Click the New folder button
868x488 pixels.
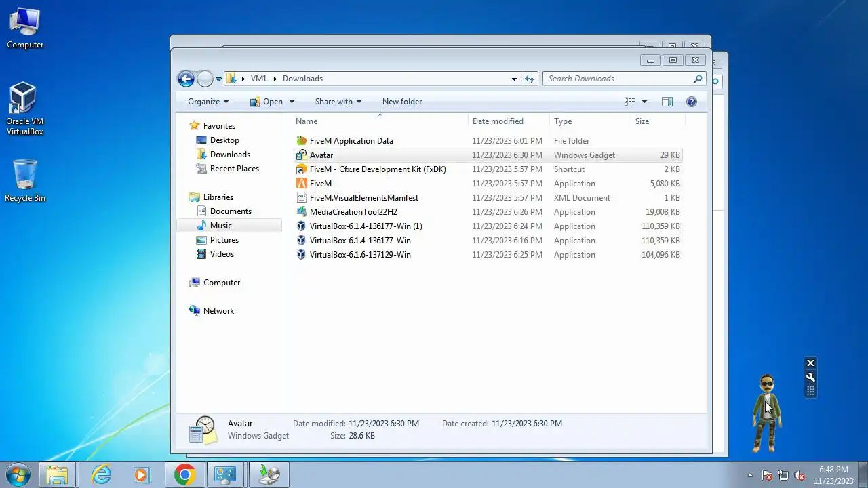tap(402, 102)
